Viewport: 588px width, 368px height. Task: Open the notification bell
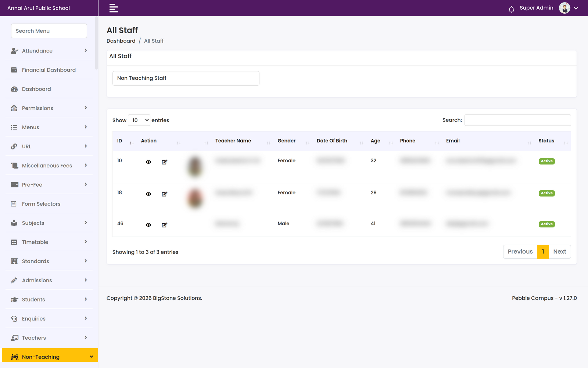tap(511, 9)
